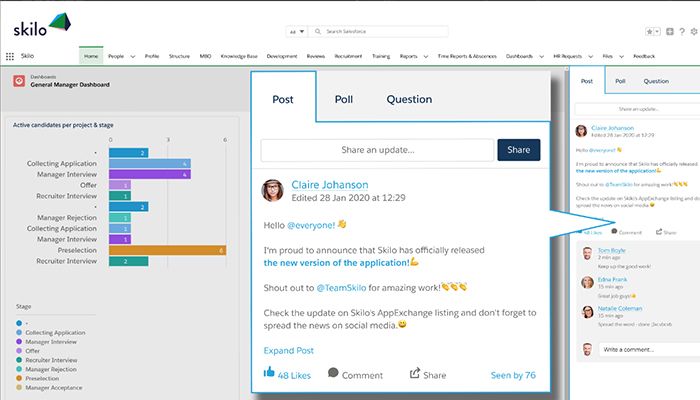Click the Search Salesforce field
Image resolution: width=700 pixels, height=400 pixels.
[379, 32]
